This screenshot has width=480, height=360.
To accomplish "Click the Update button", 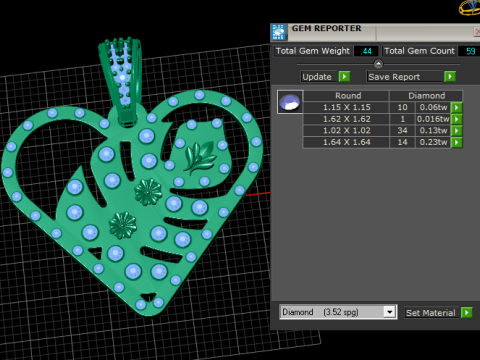I will tap(319, 77).
